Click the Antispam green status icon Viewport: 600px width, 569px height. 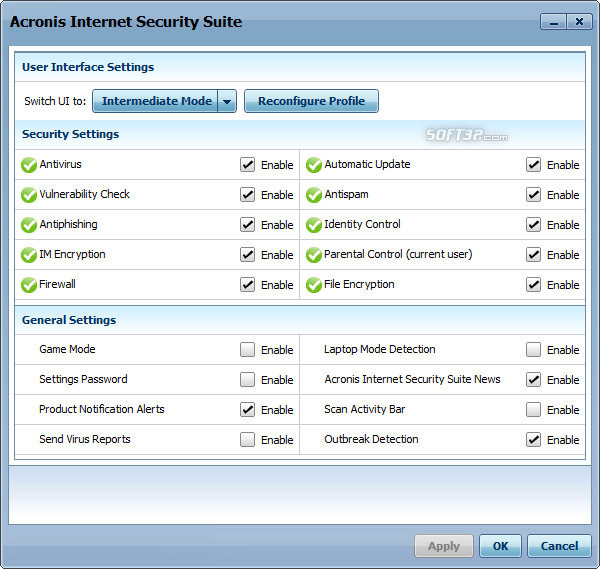[314, 195]
